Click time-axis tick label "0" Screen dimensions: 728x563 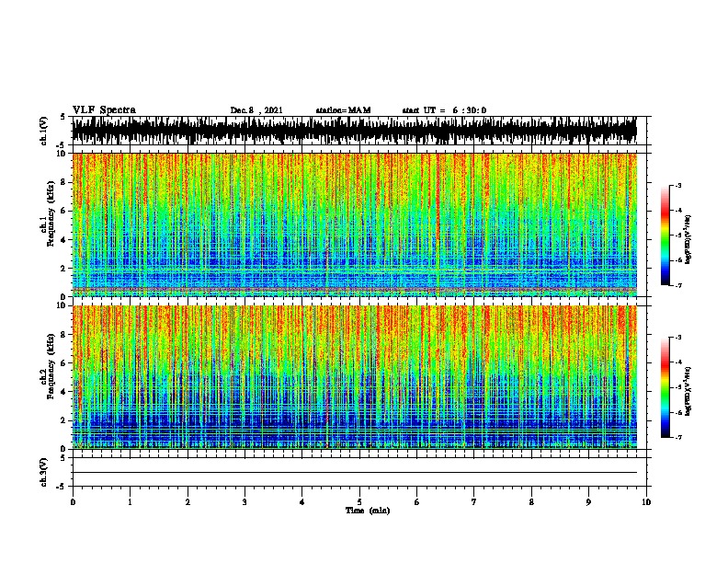point(73,502)
